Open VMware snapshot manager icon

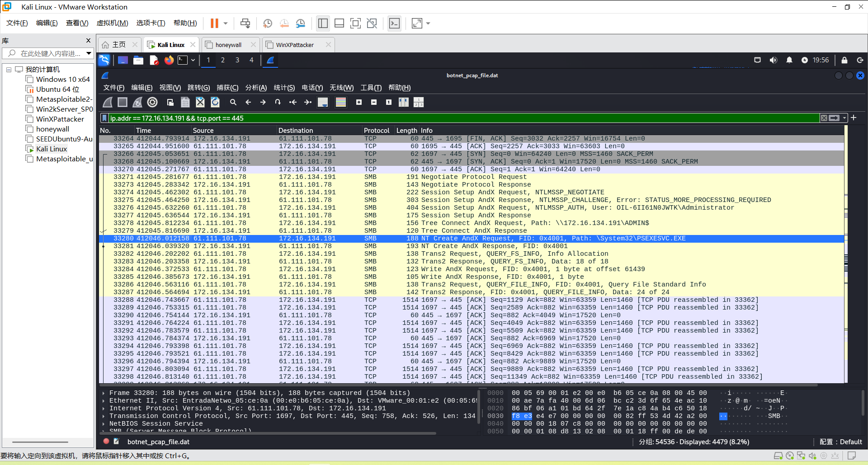pyautogui.click(x=301, y=23)
